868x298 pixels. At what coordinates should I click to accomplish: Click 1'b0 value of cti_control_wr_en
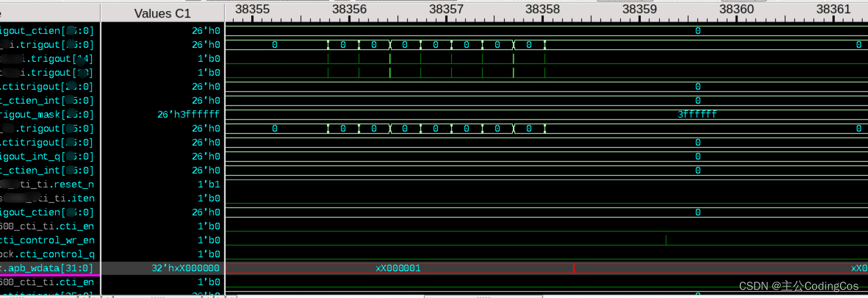click(209, 240)
